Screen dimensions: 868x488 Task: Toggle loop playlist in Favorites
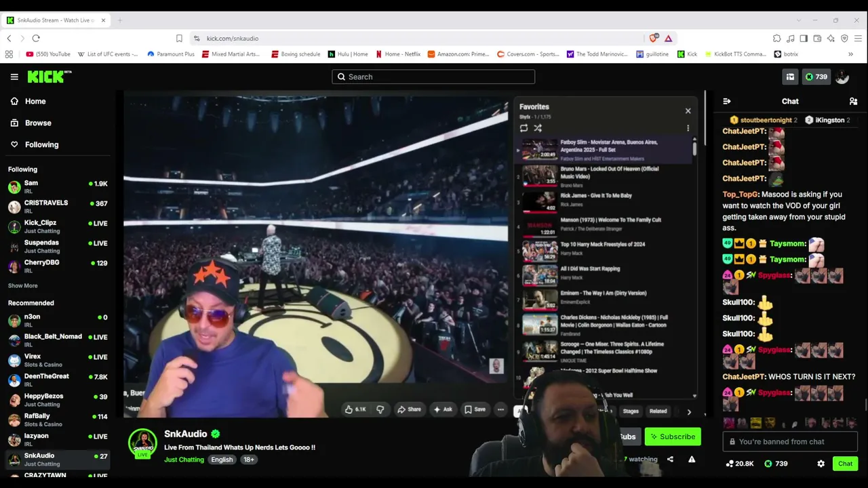[x=524, y=127]
